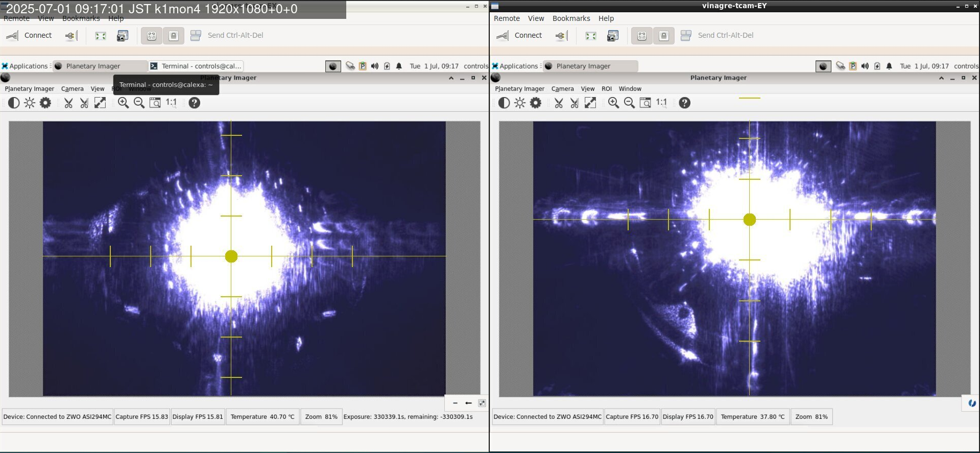Open settings gear in left Planetary Imager
The width and height of the screenshot is (980, 453).
pos(45,103)
